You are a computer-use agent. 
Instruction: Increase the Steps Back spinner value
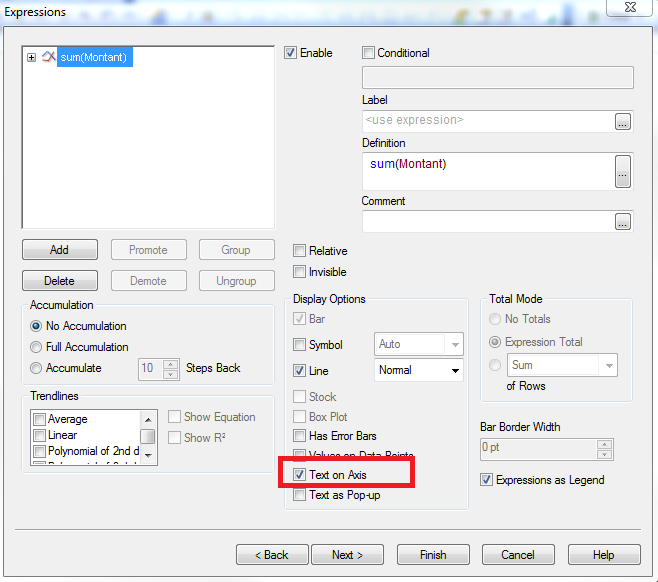170,364
